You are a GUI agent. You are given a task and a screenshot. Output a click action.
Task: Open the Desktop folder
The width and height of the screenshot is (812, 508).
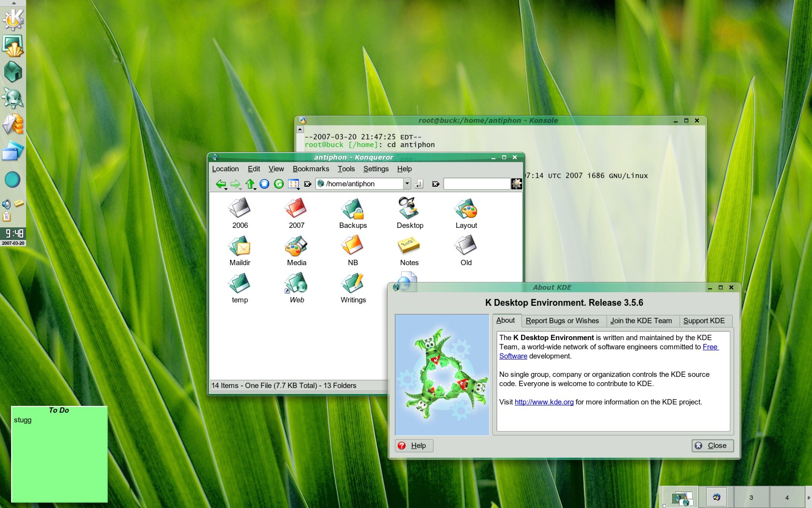click(x=410, y=213)
